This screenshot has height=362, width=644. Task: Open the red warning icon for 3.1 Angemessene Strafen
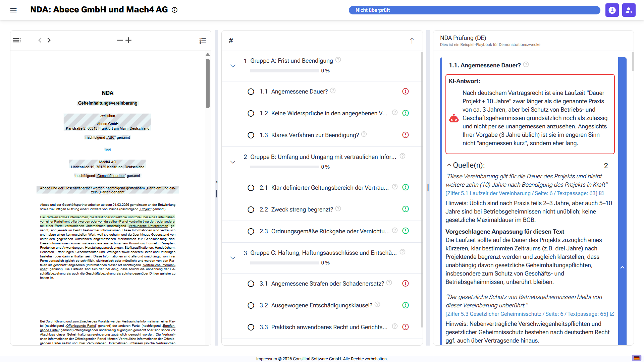[x=405, y=283]
